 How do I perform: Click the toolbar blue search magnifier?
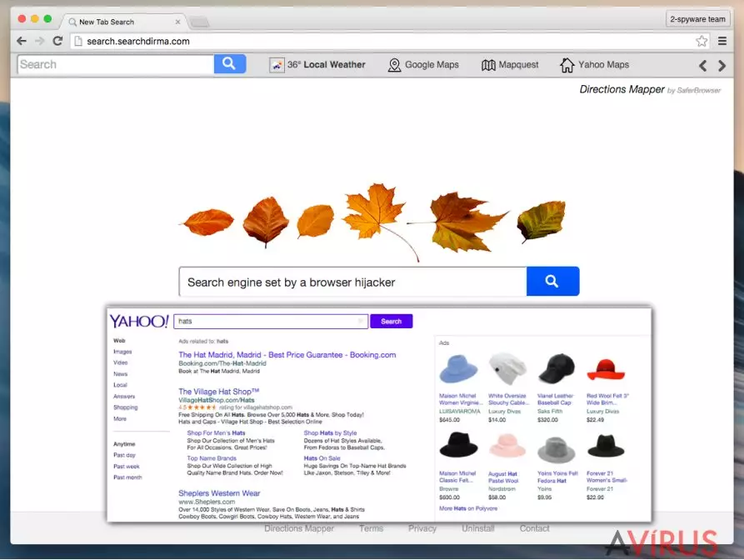click(230, 64)
